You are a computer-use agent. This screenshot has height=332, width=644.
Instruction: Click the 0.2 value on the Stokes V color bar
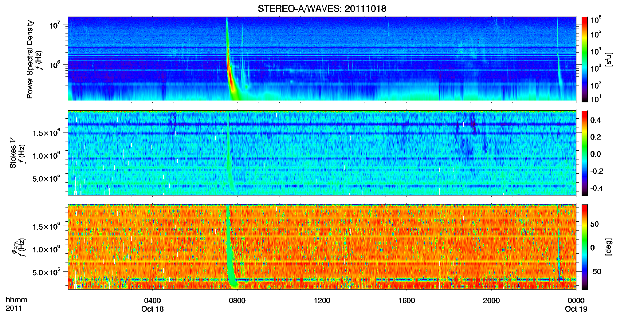click(595, 137)
